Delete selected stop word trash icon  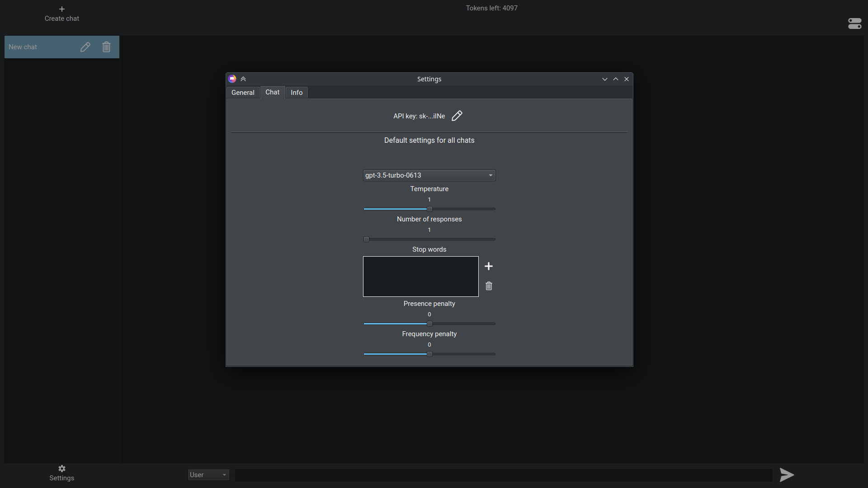[489, 286]
